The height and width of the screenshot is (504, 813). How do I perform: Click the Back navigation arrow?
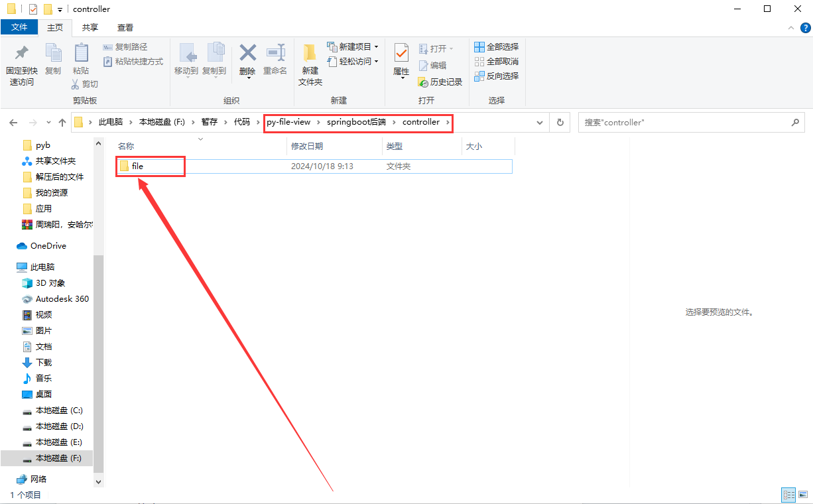point(13,123)
